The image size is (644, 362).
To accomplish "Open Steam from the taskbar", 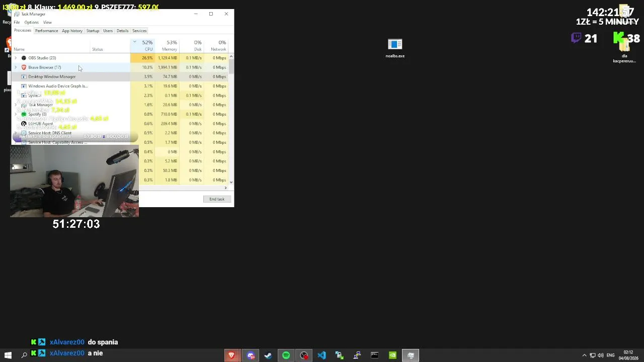I will [268, 355].
